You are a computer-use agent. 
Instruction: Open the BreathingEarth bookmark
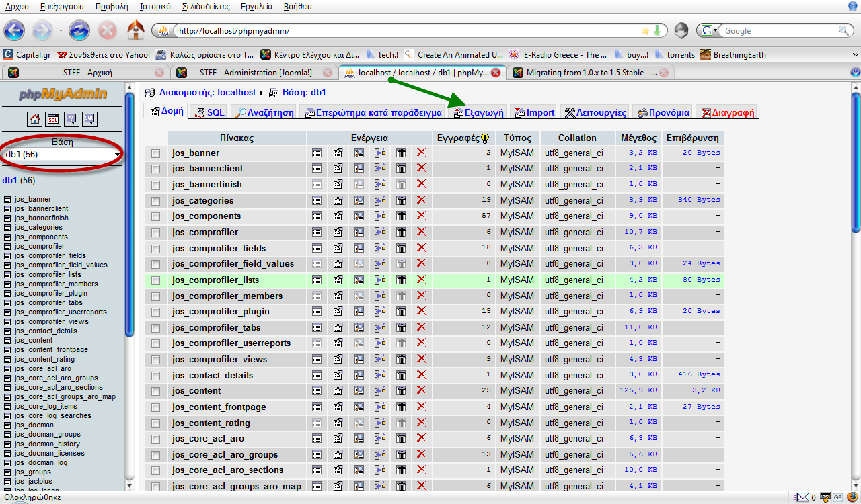[x=733, y=54]
